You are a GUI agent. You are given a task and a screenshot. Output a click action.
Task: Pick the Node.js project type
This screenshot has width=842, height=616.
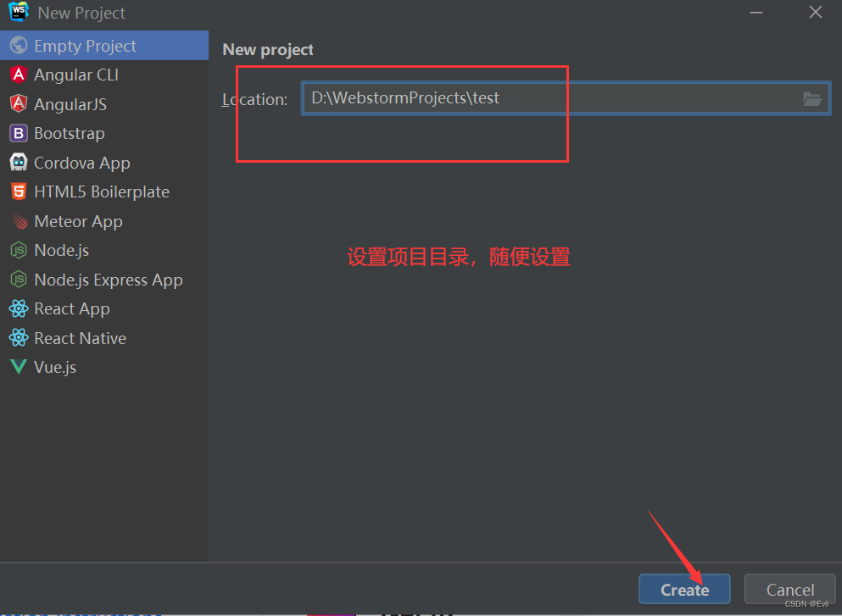pos(104,250)
